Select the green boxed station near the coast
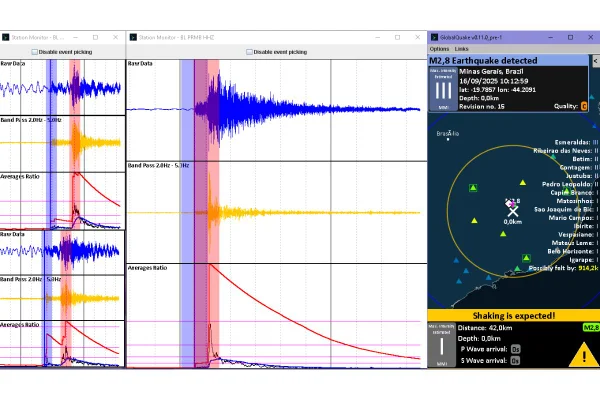 click(x=527, y=258)
